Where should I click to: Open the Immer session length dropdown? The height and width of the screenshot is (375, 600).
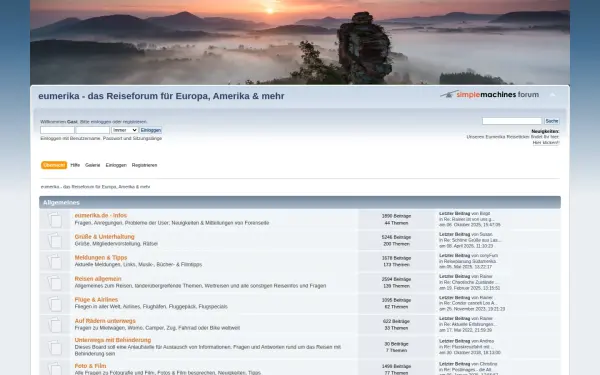pyautogui.click(x=125, y=130)
